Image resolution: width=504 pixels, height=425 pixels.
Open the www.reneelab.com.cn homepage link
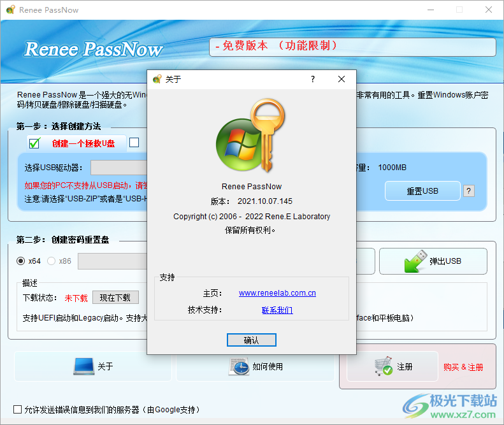point(277,293)
